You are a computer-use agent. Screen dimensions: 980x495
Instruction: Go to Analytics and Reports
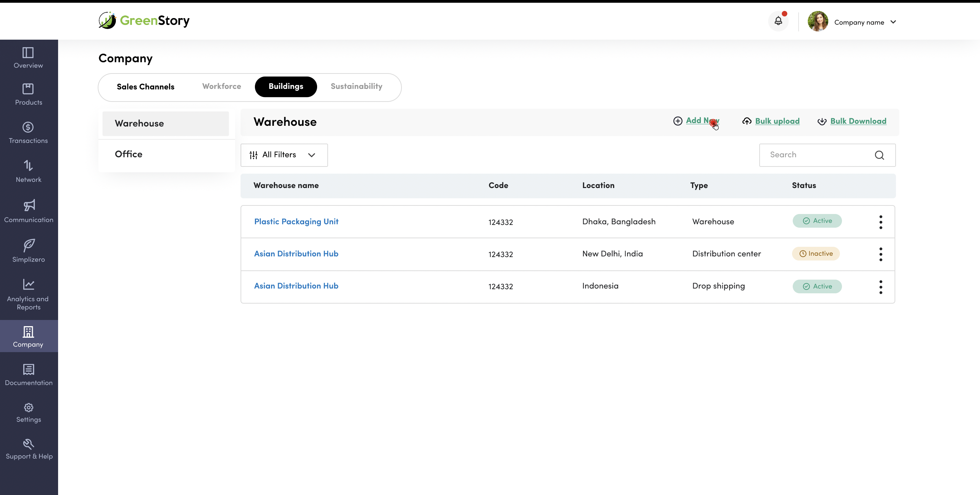(29, 294)
